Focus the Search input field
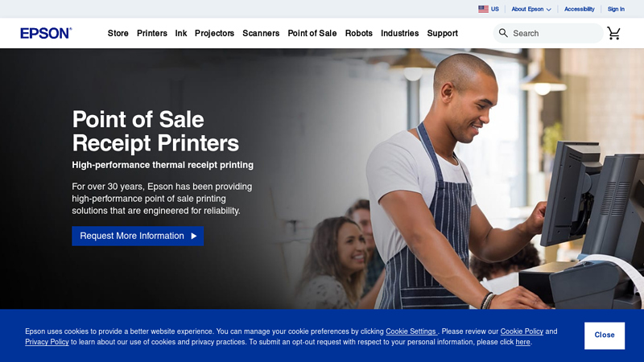The image size is (644, 362). pos(555,33)
